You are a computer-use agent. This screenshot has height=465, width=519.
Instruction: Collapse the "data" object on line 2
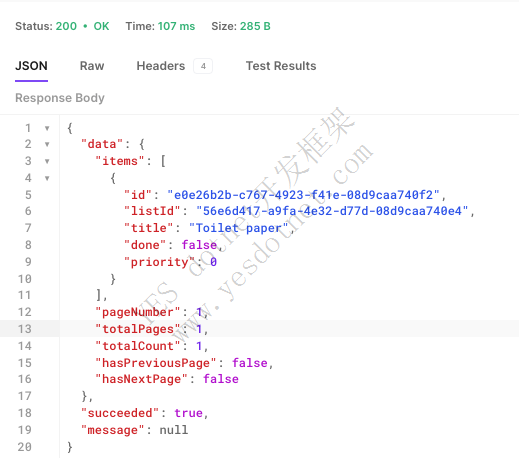tap(47, 144)
